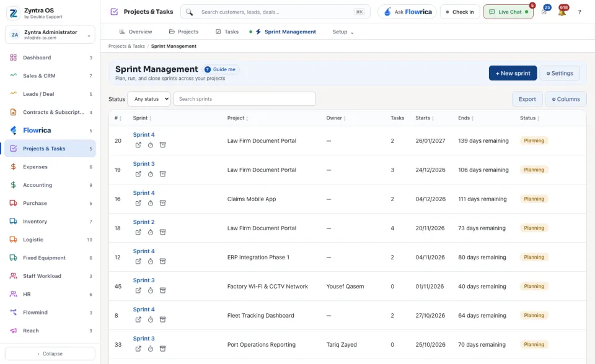
Task: Click timer icon in ERP Integration row
Action: tap(150, 262)
